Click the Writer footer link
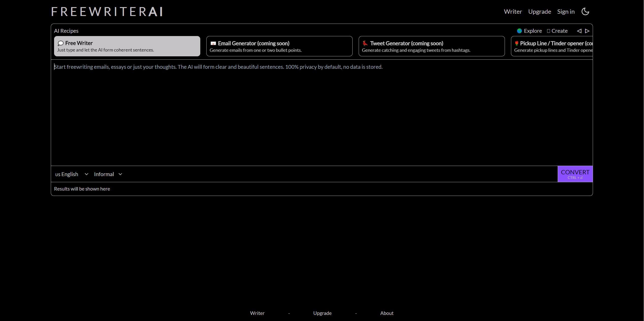Viewport: 644px width, 321px height. pos(257,313)
